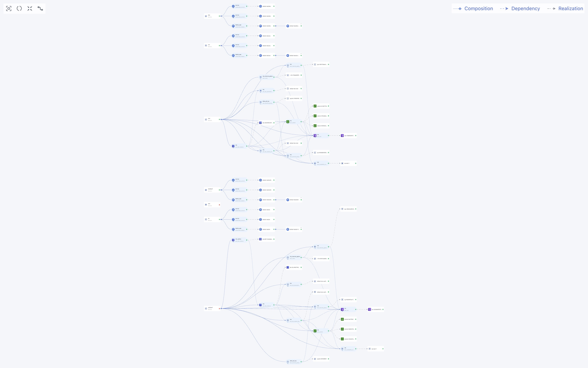Select allow_all_tcp node in lower graph
588x368 pixels.
tap(294, 362)
